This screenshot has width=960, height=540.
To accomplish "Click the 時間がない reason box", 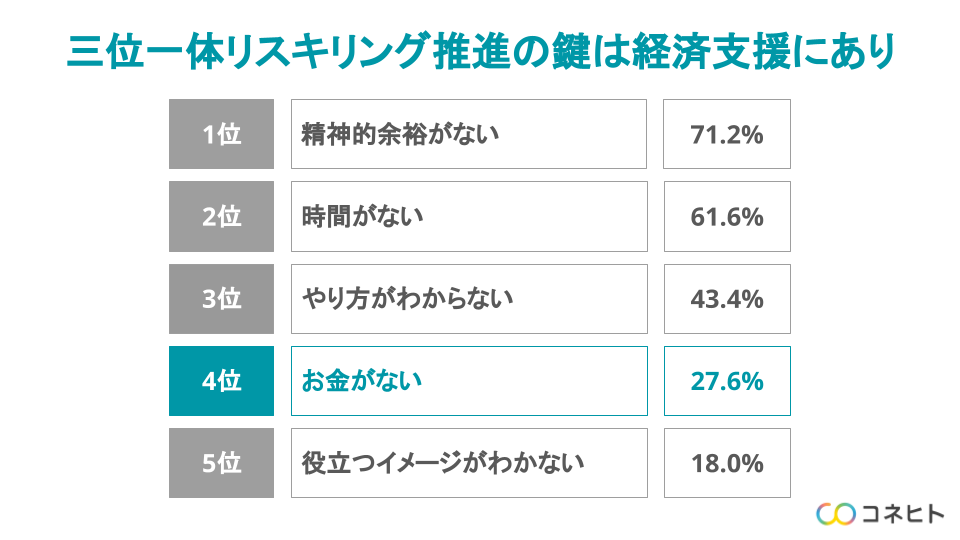I will point(469,216).
